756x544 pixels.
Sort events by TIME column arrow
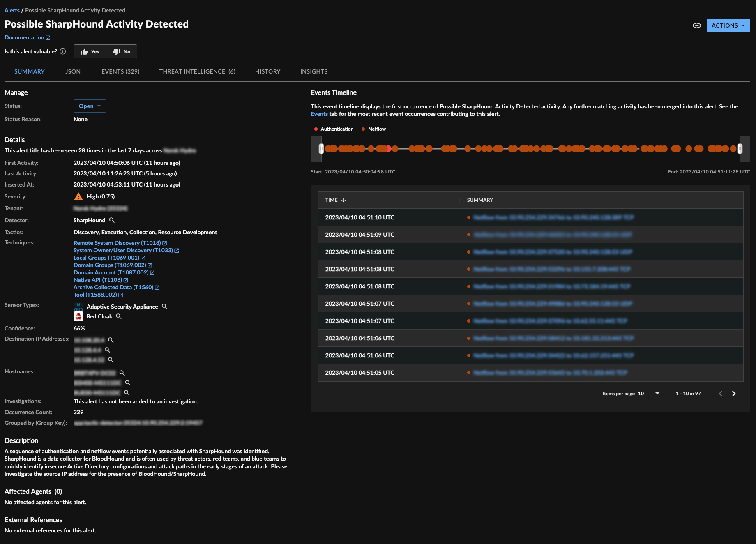tap(343, 200)
